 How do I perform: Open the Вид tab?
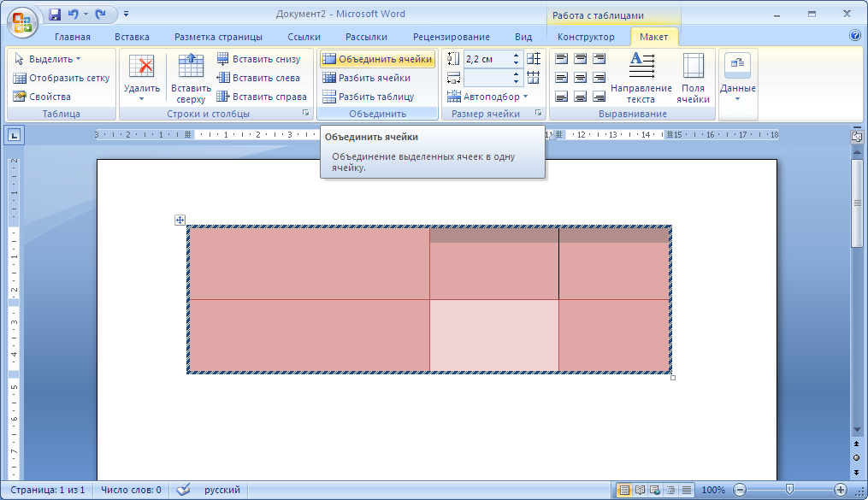click(x=523, y=37)
